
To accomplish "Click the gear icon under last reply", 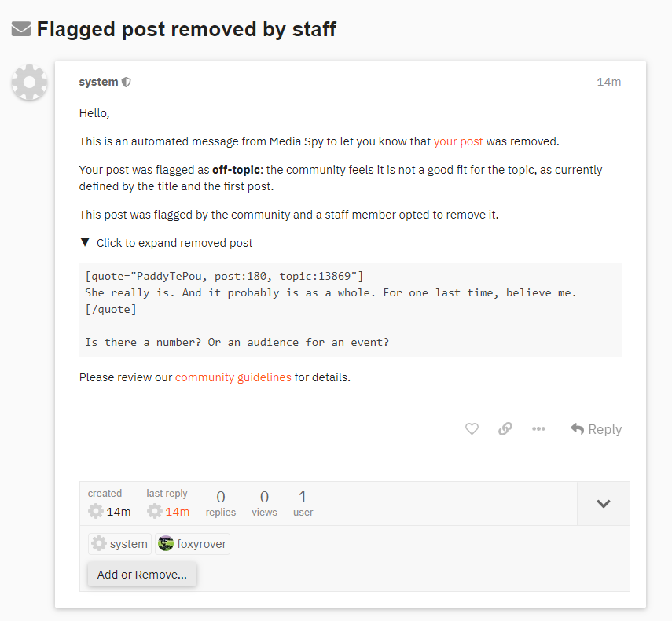I will click(x=155, y=512).
